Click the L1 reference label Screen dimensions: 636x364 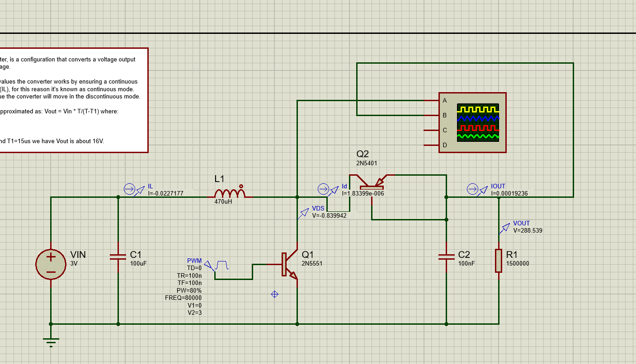(219, 179)
